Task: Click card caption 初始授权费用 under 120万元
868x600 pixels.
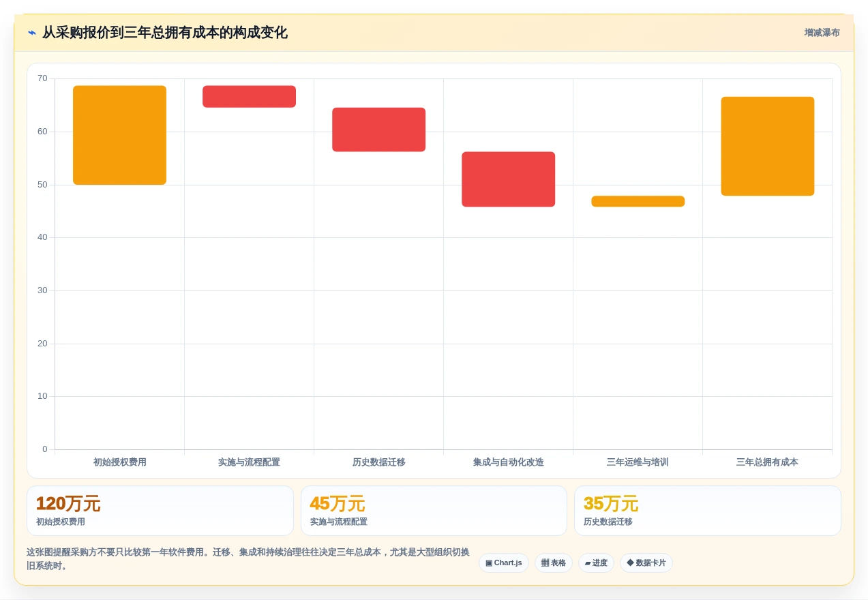Action: coord(61,522)
